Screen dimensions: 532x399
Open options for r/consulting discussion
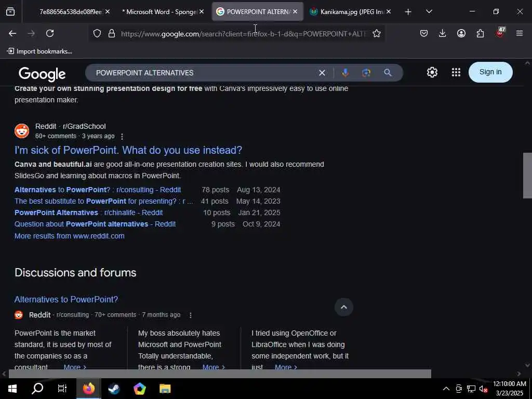[x=191, y=315]
